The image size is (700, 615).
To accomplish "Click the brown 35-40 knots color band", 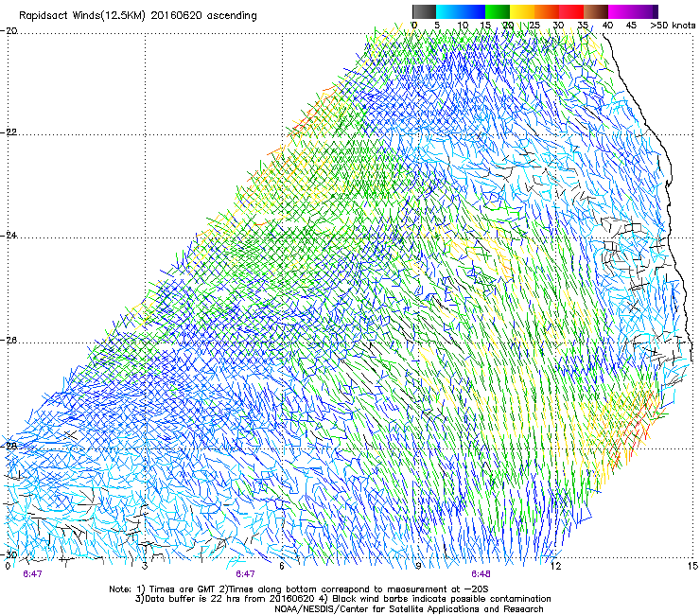I will tap(596, 11).
